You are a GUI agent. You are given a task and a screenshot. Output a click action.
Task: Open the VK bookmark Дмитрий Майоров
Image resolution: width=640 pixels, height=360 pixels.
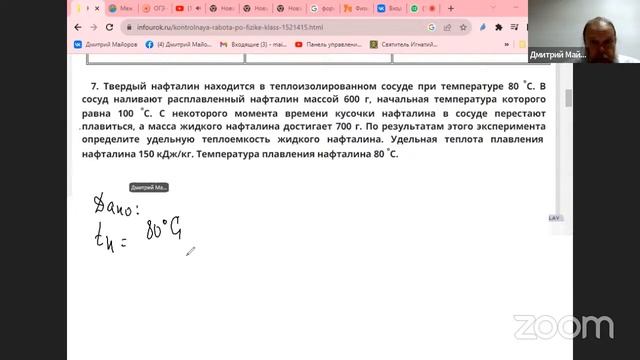click(106, 44)
